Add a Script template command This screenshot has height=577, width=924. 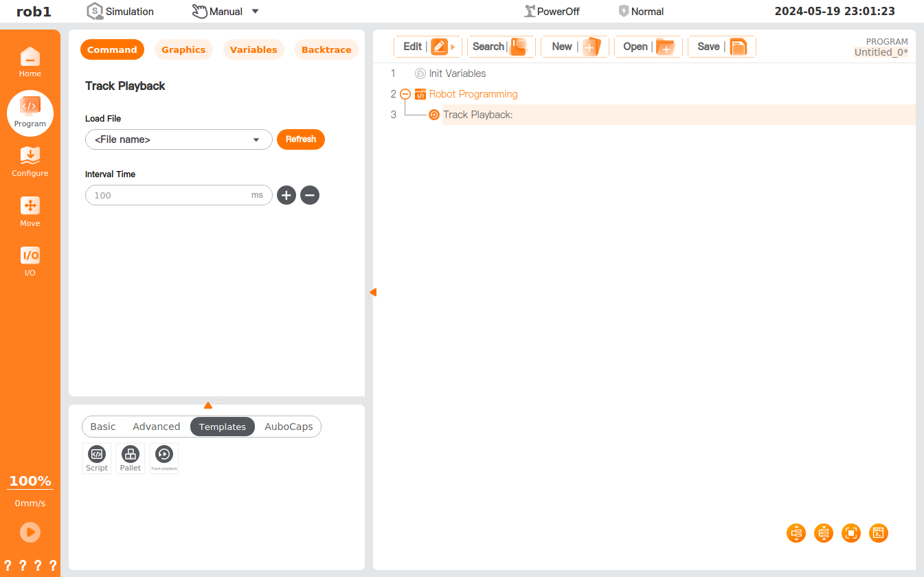pos(97,457)
